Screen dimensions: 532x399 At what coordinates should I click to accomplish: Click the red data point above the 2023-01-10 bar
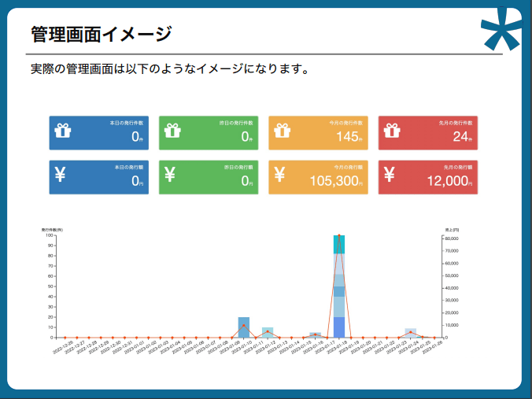pos(244,325)
